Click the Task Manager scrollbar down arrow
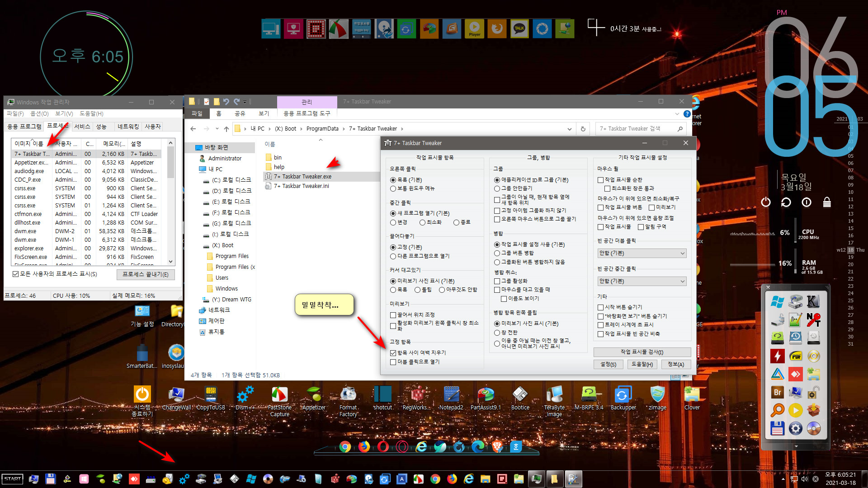This screenshot has height=488, width=868. 170,262
